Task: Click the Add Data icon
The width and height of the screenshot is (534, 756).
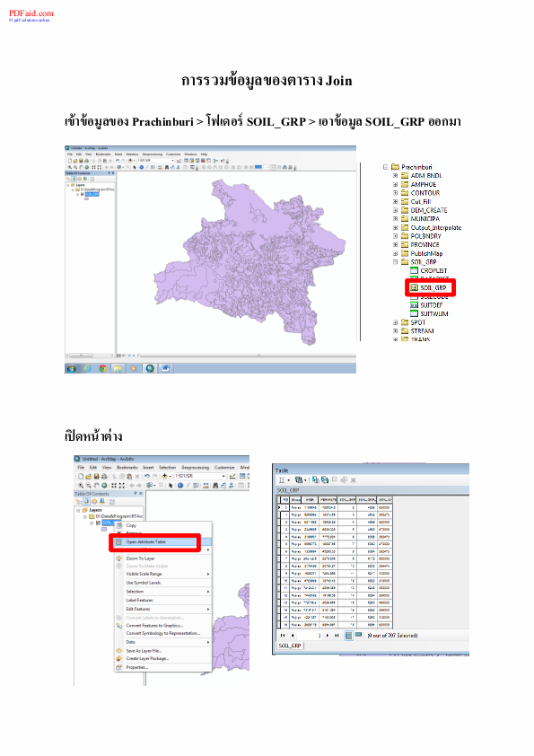Action: pos(164,477)
